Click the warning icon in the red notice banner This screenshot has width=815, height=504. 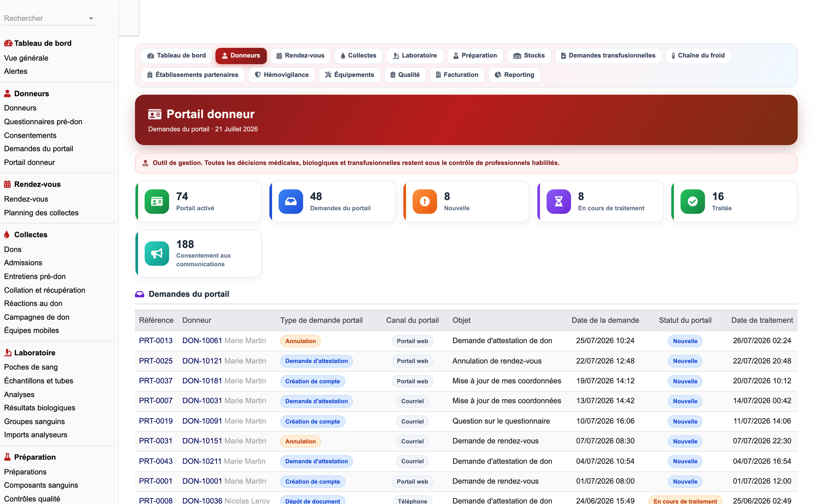145,163
